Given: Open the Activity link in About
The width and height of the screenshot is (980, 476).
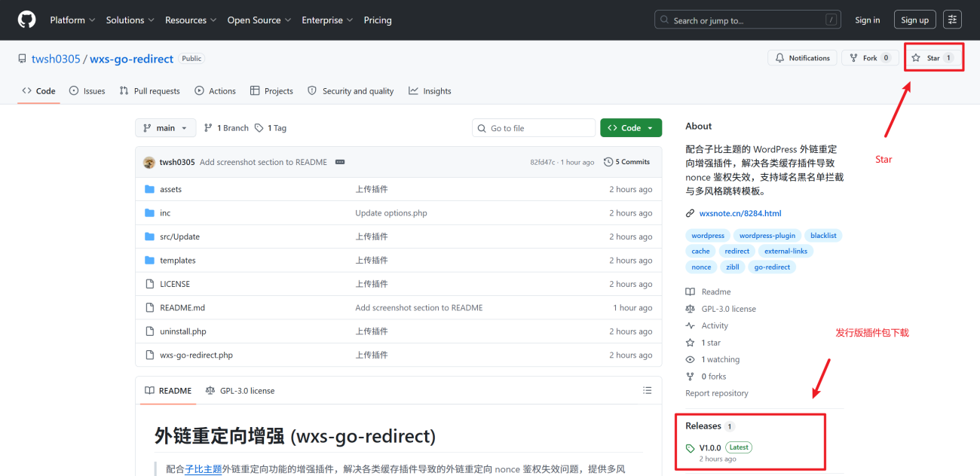Looking at the screenshot, I should (x=707, y=326).
